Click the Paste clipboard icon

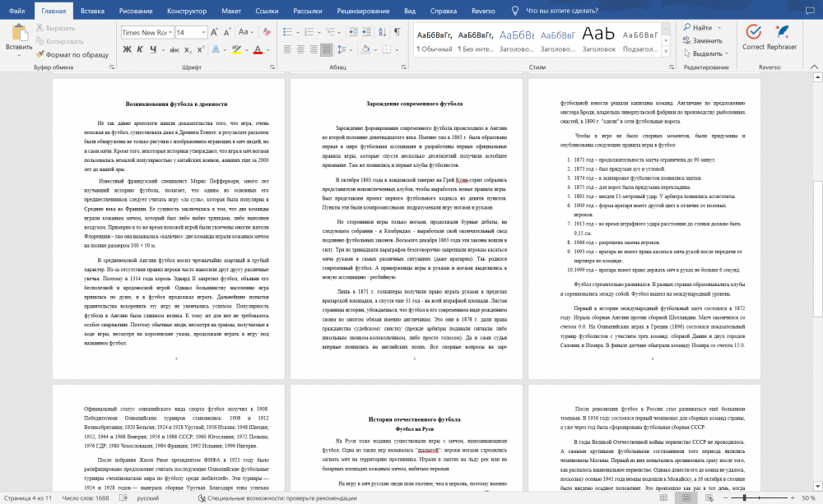20,32
